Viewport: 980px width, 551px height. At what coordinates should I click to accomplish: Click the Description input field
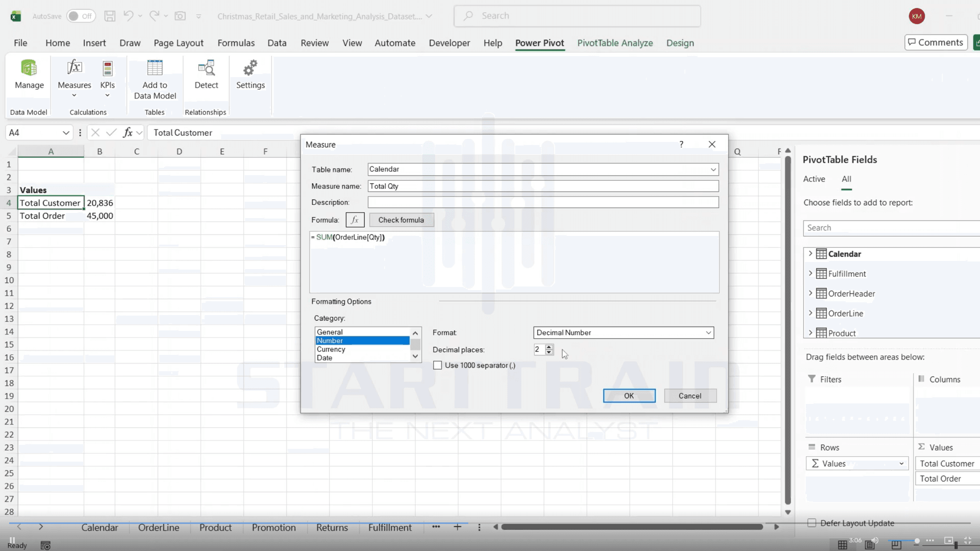pyautogui.click(x=543, y=202)
